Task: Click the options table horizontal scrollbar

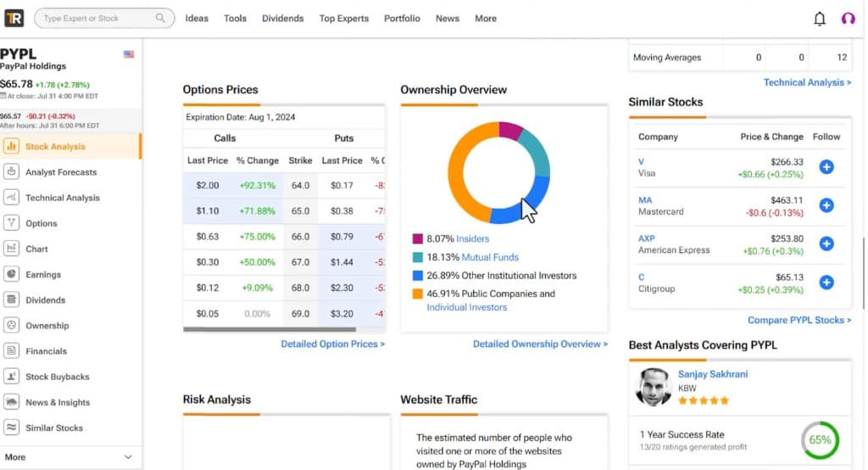Action: coord(270,329)
